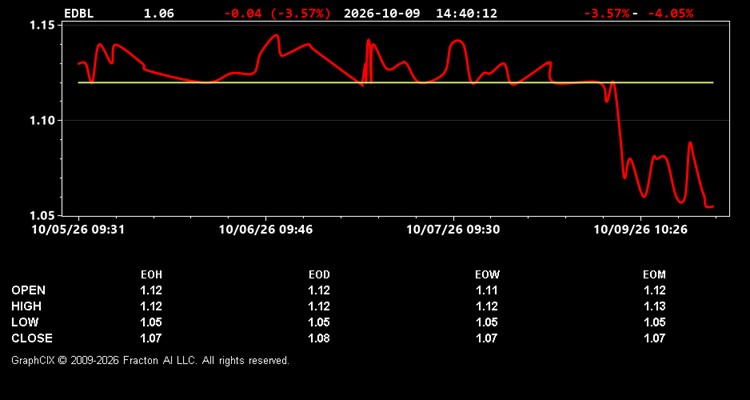Click the EOW column header
The height and width of the screenshot is (400, 750).
487,275
